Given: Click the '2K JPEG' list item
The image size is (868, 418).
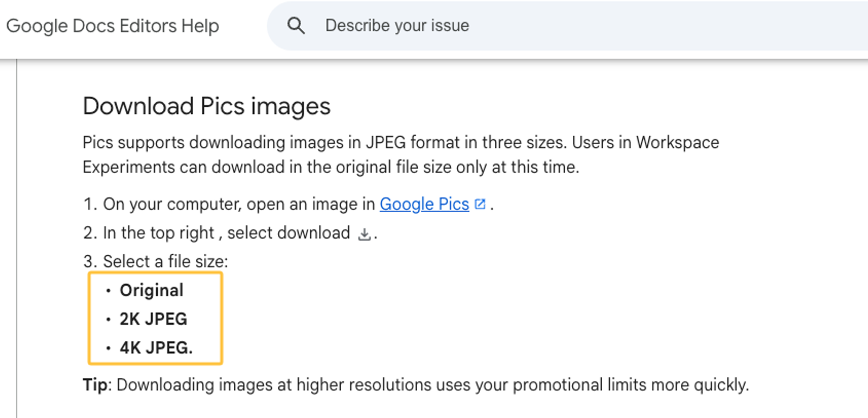Looking at the screenshot, I should [153, 319].
